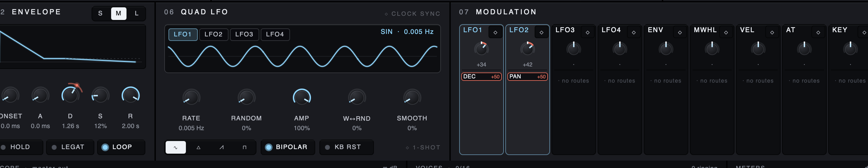Select the sine waveform shape icon
The height and width of the screenshot is (168, 868).
[x=175, y=147]
